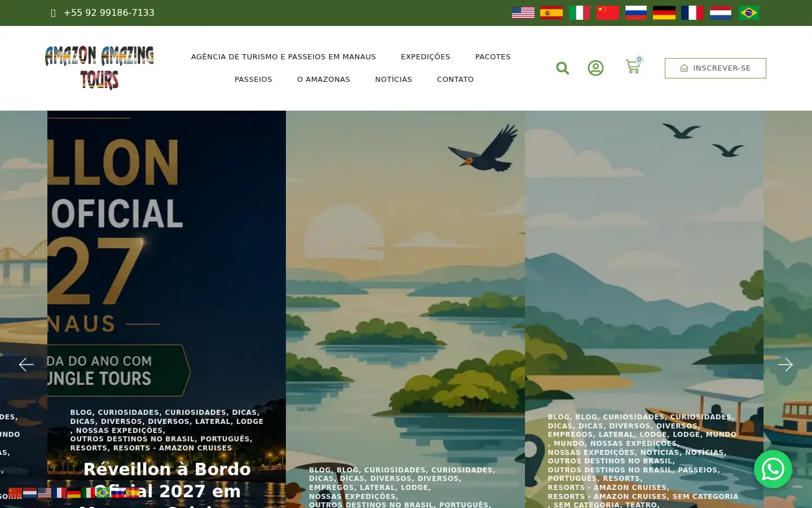Open the shopping cart icon
The image size is (812, 508).
[x=633, y=67]
